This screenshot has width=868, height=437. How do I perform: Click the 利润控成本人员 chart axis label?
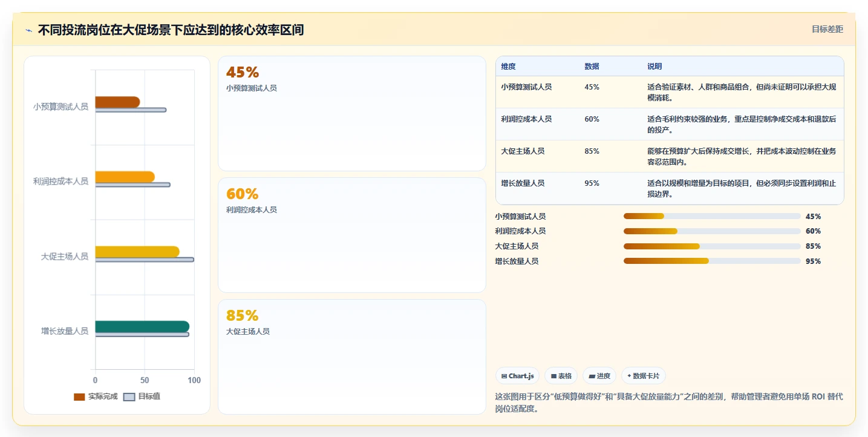(60, 181)
